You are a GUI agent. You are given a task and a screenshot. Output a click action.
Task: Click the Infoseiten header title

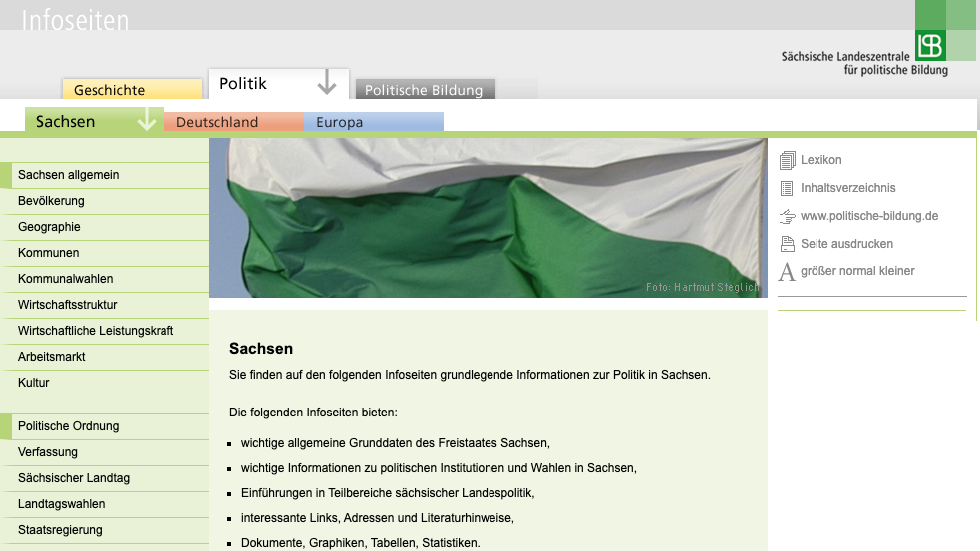coord(75,20)
